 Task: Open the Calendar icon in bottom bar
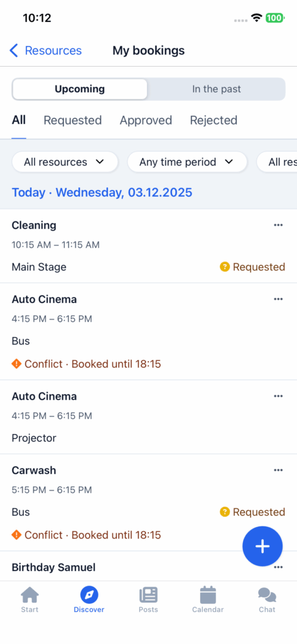click(208, 595)
